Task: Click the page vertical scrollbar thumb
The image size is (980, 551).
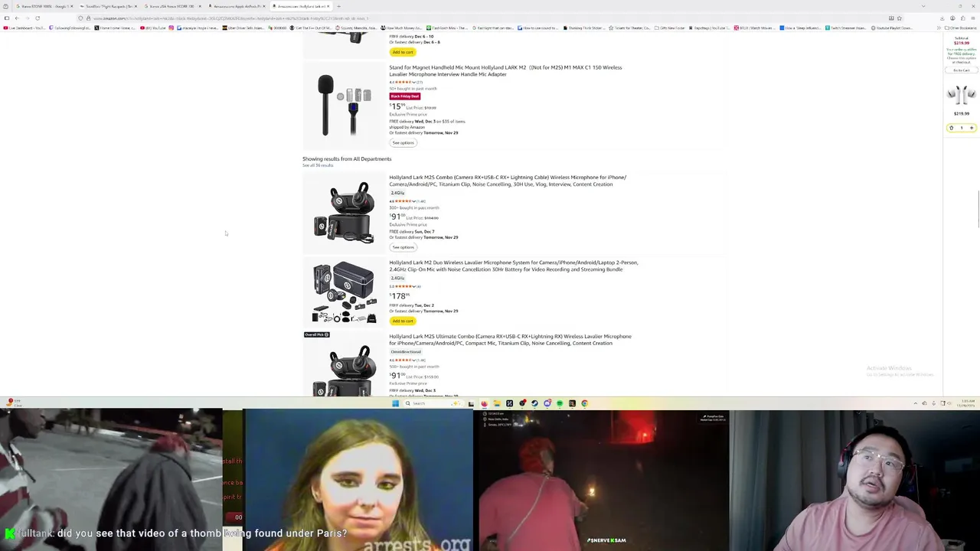Action: [978, 210]
